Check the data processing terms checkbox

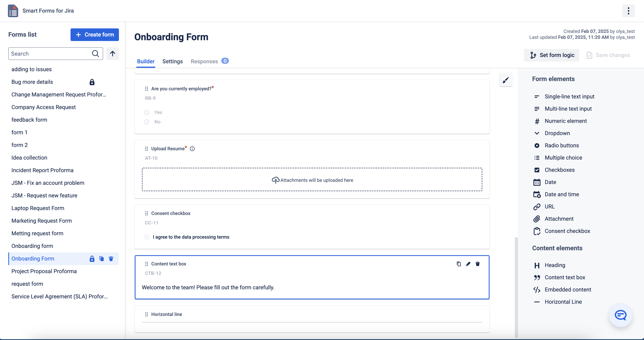pyautogui.click(x=147, y=237)
